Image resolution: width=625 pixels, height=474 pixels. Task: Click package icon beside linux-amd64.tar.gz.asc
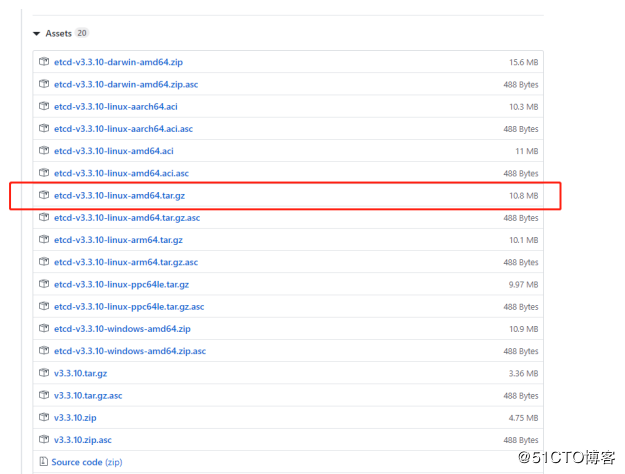44,217
